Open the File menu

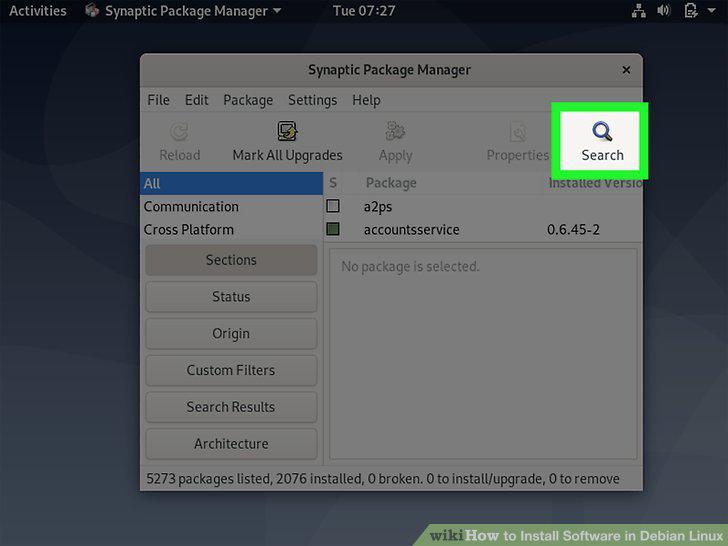(x=158, y=100)
